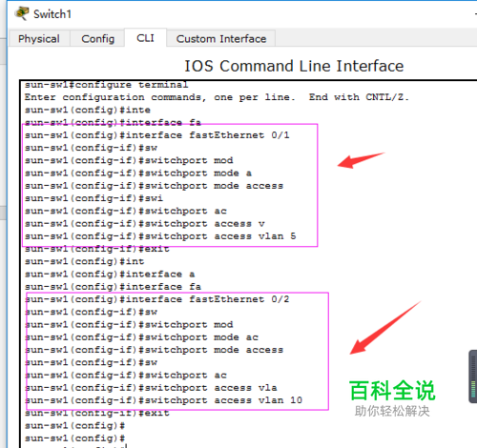Click the 'switchport mode ac' line
This screenshot has width=477, height=448.
[x=141, y=336]
